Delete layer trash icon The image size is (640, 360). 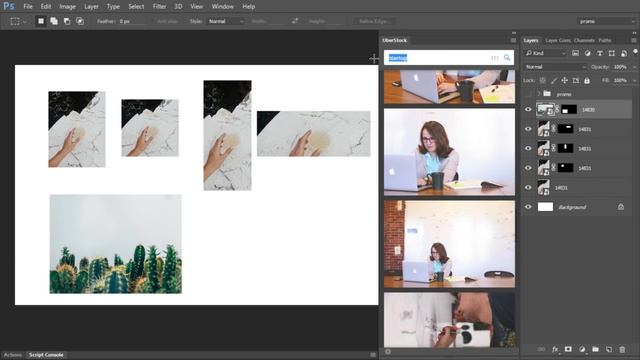pyautogui.click(x=622, y=349)
